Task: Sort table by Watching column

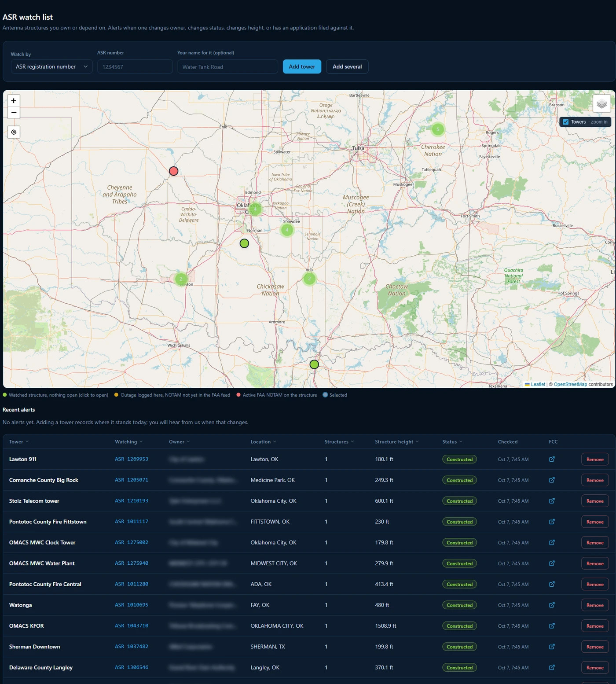Action: click(129, 442)
